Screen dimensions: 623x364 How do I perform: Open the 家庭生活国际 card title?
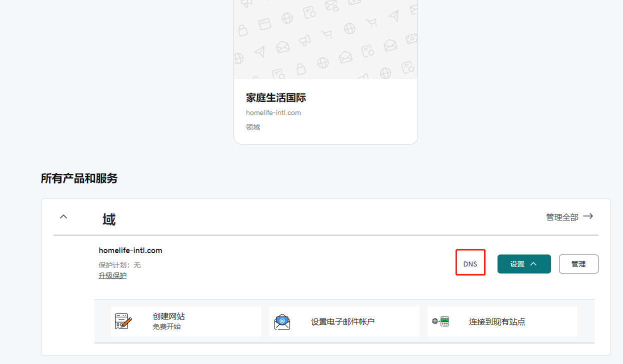275,97
